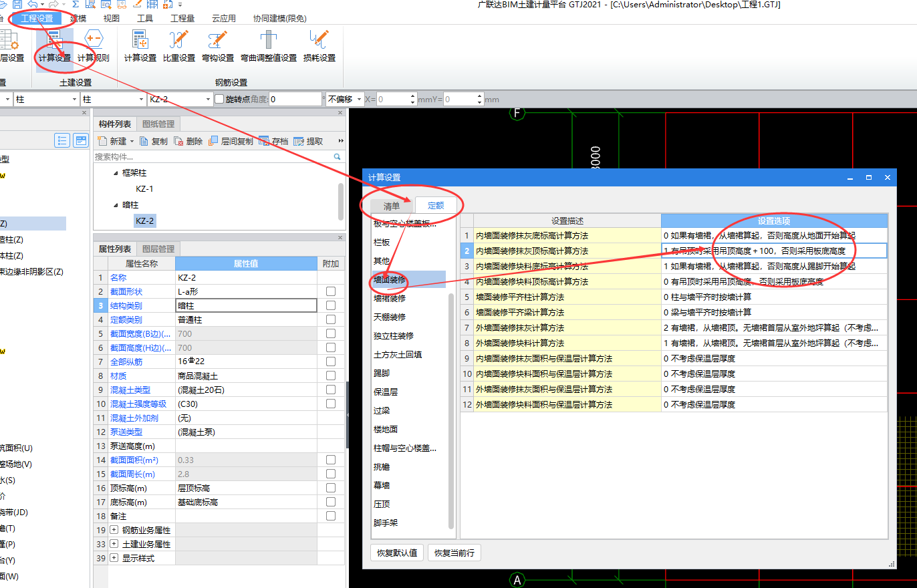917x588 pixels.
Task: Click 层间复制 in component list toolbar
Action: pos(231,141)
